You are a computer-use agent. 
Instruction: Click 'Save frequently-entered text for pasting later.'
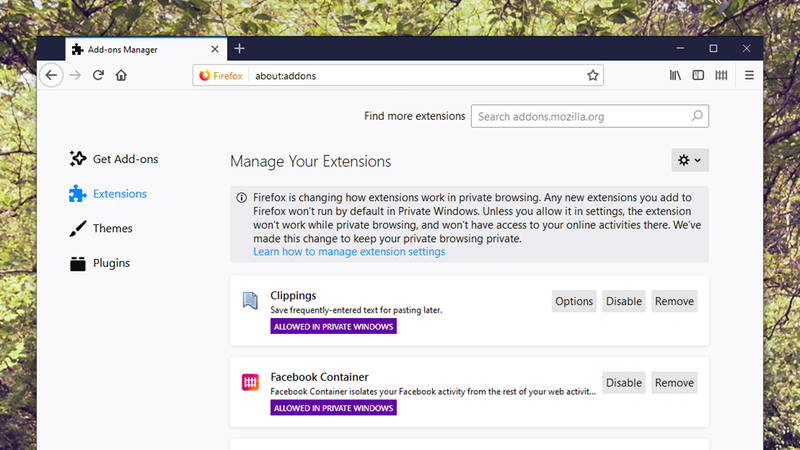coord(356,310)
